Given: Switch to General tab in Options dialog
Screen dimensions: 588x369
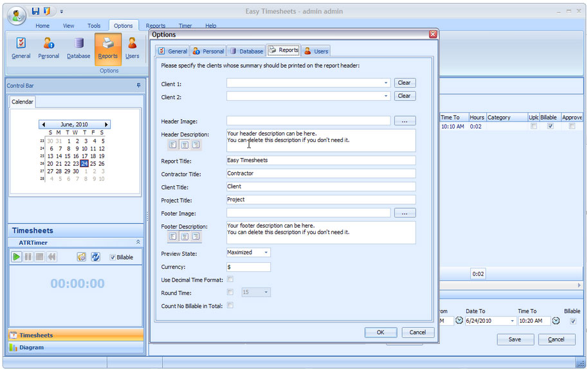Looking at the screenshot, I should pos(172,51).
